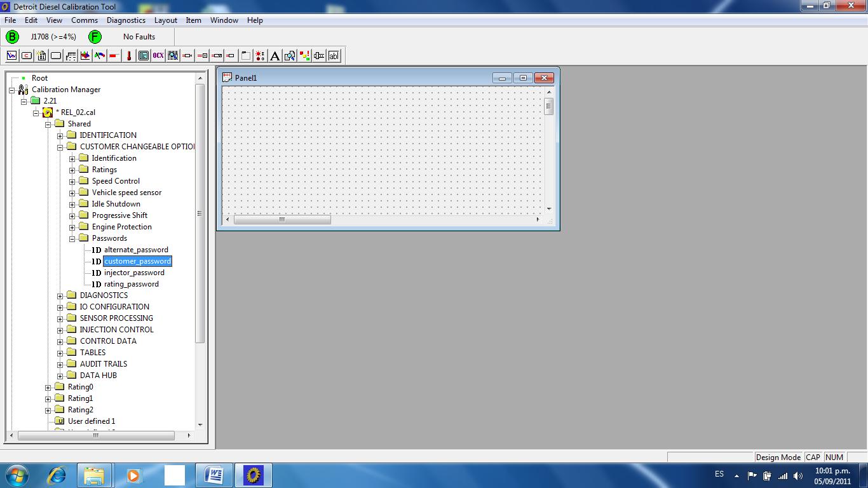Click the ES language indicator in tray
Screen dimensions: 868x488
(x=719, y=474)
